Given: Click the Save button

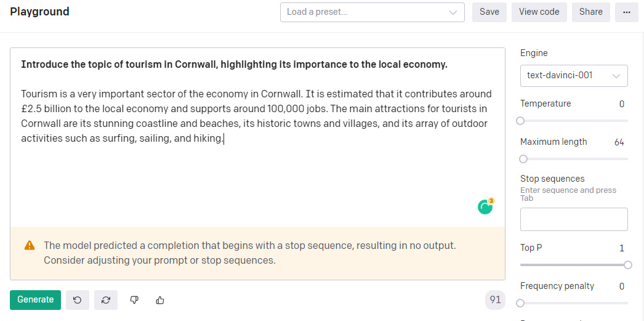Looking at the screenshot, I should [489, 12].
